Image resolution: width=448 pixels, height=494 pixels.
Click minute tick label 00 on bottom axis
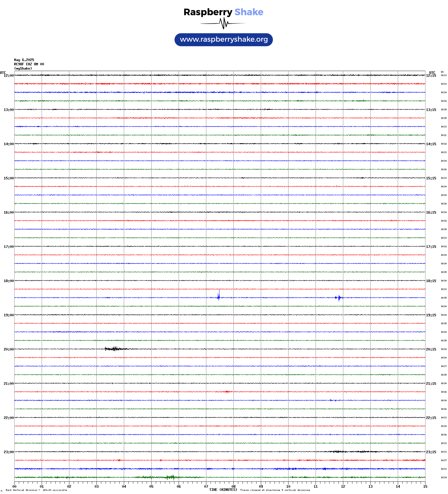(15, 487)
